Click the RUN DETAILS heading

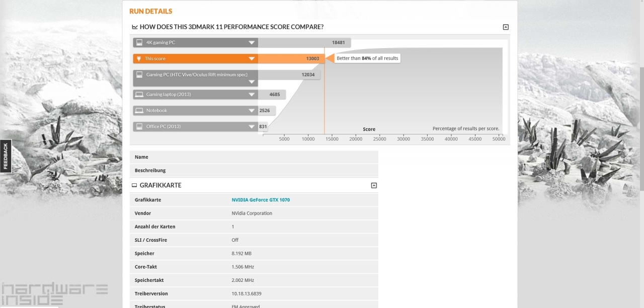150,11
